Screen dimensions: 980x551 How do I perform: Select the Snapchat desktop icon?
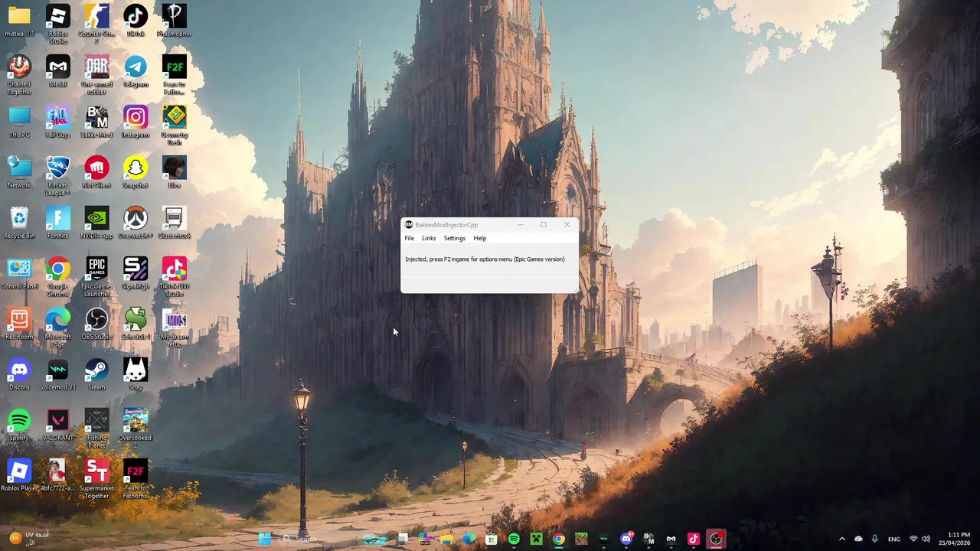point(136,172)
